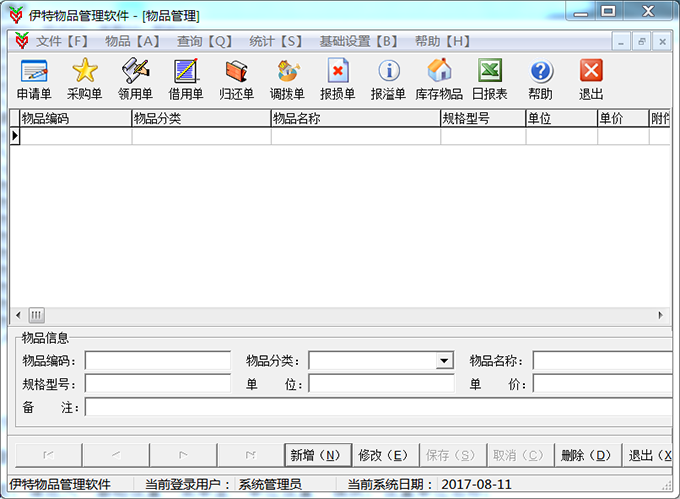Click the scrollbar left arrow
680x499 pixels.
[x=18, y=315]
